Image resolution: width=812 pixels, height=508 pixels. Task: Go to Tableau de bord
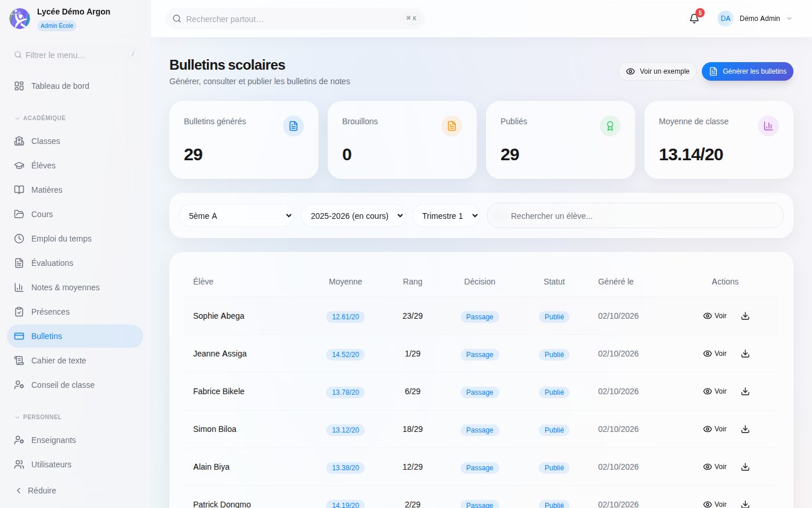75,86
